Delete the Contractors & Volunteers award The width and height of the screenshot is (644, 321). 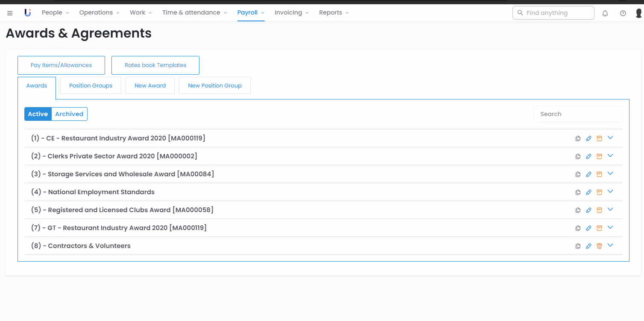point(599,246)
